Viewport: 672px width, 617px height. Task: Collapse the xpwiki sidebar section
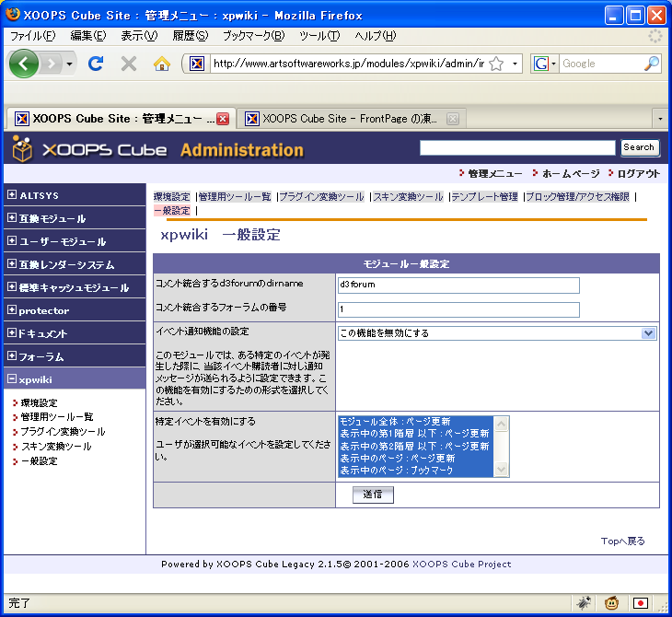pos(12,378)
